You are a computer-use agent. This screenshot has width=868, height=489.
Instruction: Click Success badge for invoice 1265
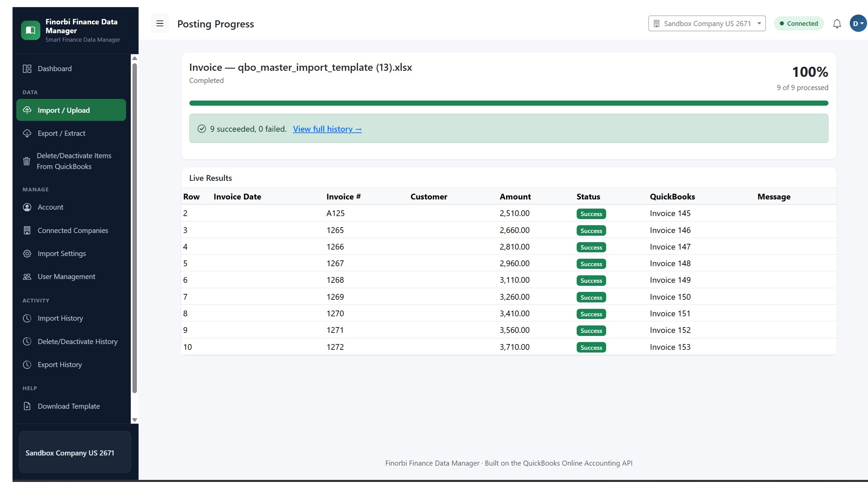click(x=591, y=231)
